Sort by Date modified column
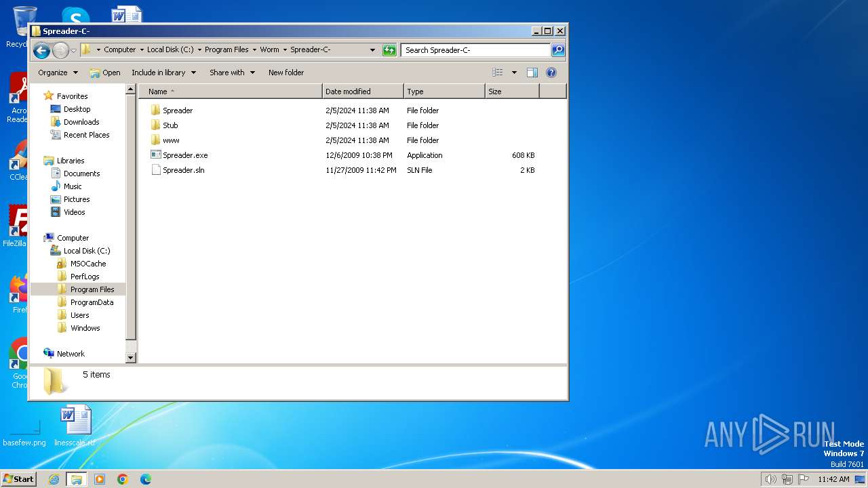 363,91
